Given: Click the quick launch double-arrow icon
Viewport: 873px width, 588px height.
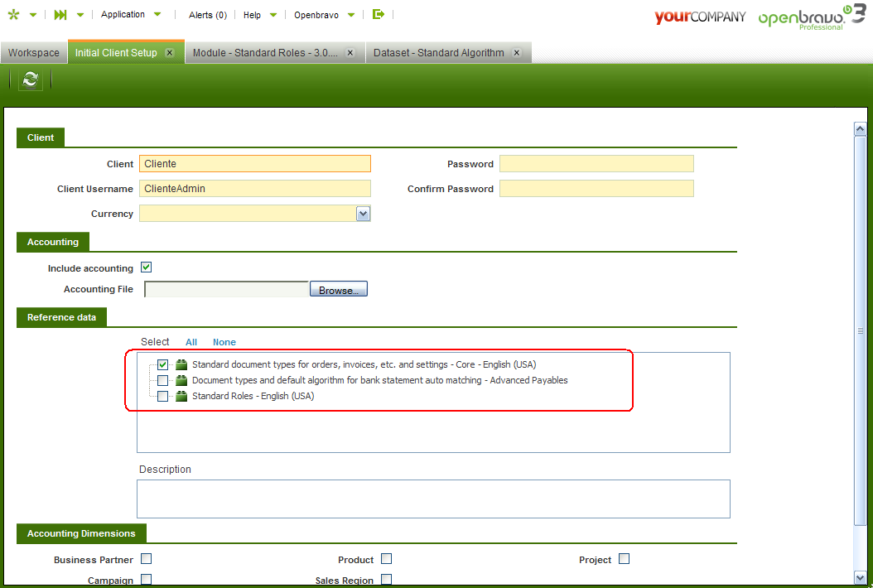Looking at the screenshot, I should point(60,15).
